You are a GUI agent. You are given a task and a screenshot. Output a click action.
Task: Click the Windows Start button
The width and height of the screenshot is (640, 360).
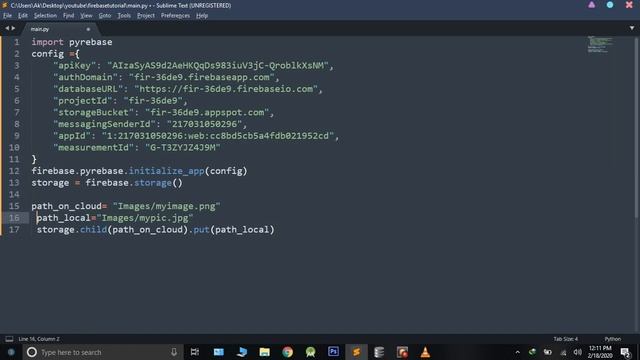11,352
